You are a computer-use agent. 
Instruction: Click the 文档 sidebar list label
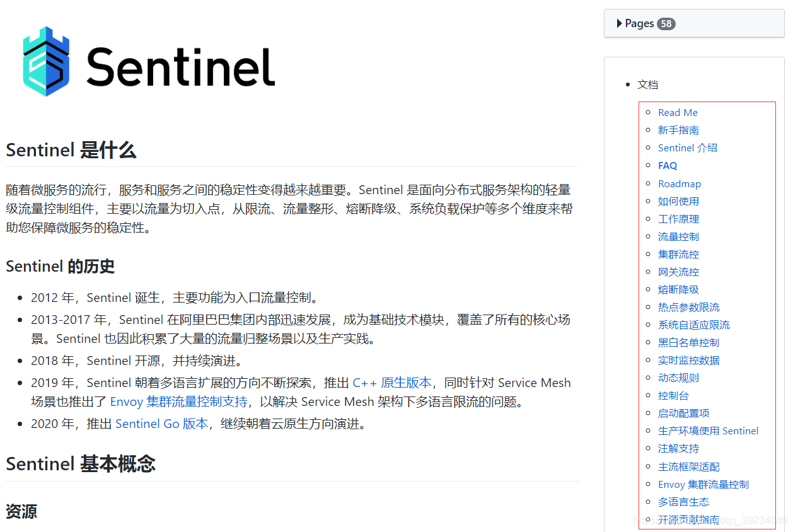[x=647, y=84]
